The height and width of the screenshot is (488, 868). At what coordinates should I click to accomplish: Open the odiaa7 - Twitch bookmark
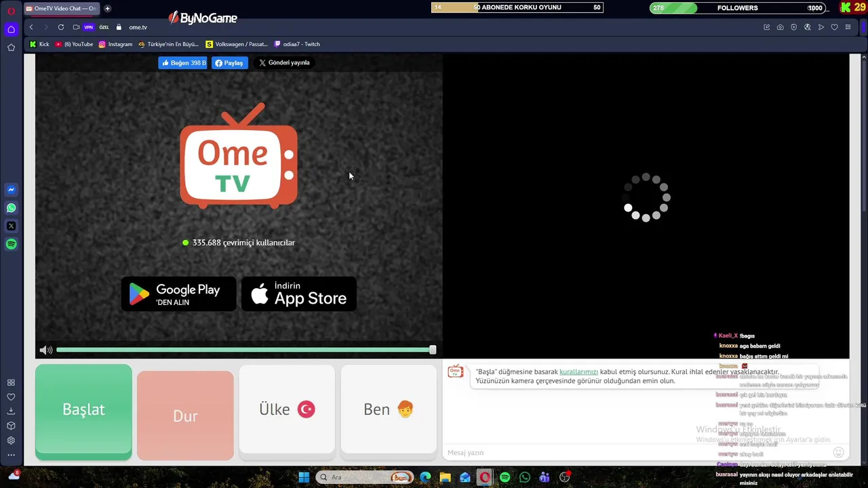(297, 44)
